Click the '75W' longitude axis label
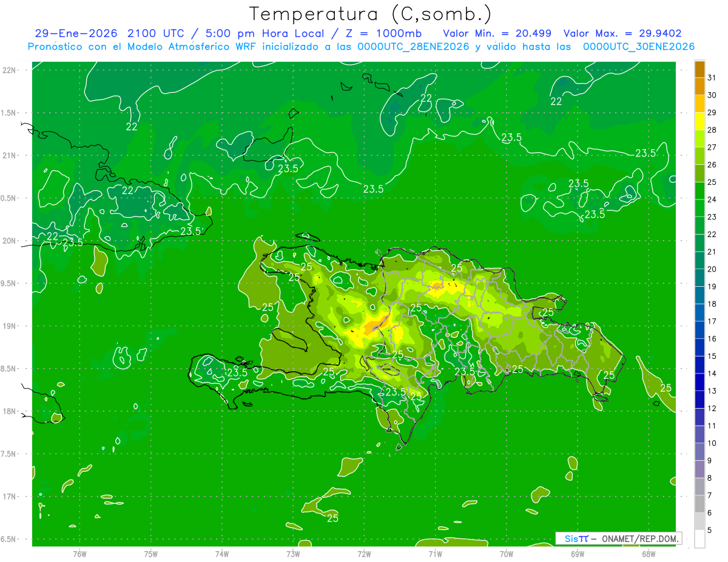This screenshot has height=562, width=728. click(x=151, y=554)
